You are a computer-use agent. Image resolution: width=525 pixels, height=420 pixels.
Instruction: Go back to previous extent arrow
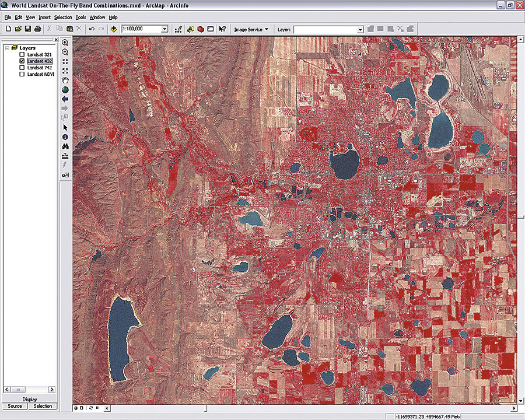(x=65, y=99)
